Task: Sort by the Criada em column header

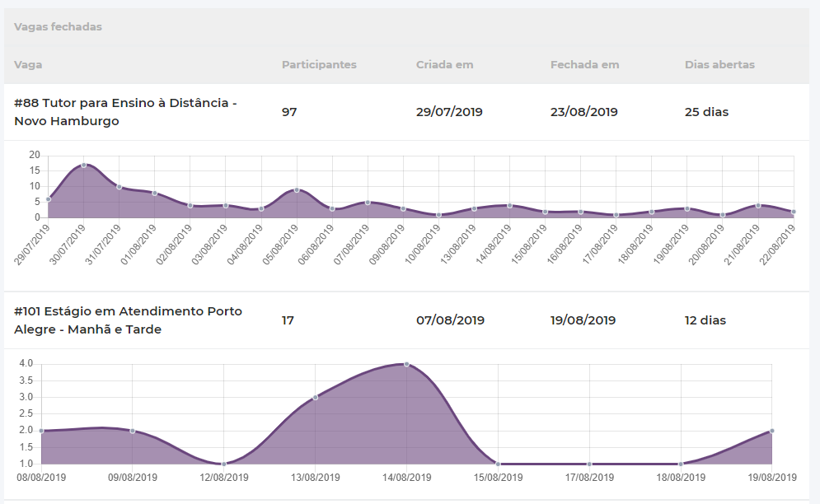Action: point(444,64)
